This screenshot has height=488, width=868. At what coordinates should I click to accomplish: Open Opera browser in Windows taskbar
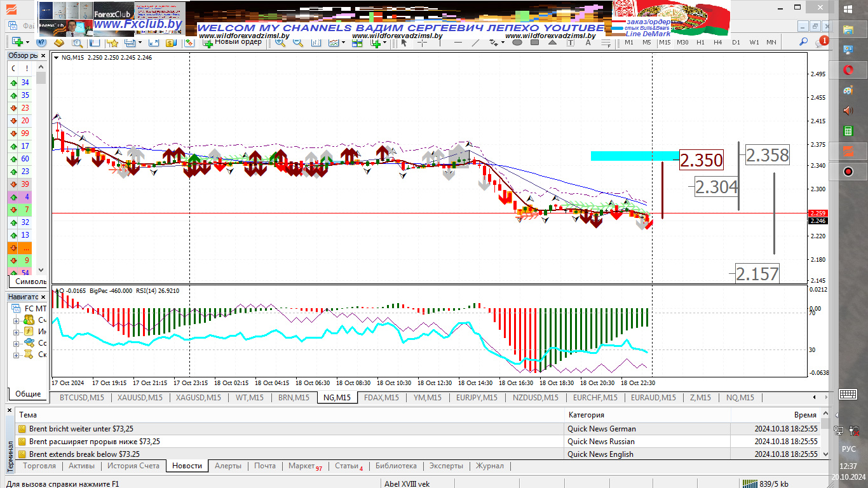pos(848,70)
